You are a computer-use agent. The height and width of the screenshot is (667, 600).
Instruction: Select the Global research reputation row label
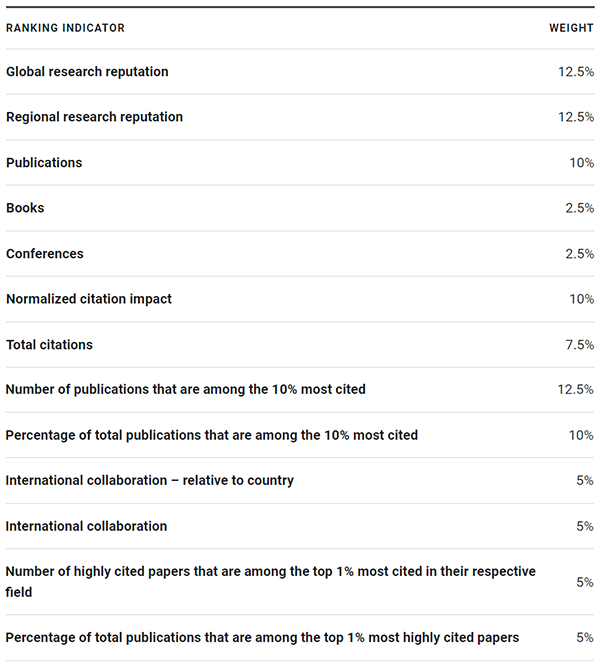point(87,72)
